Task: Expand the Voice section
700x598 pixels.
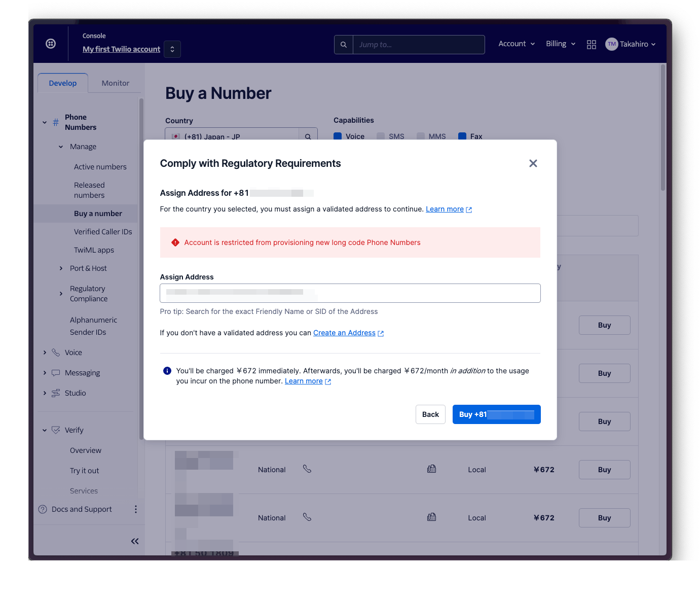Action: (x=45, y=353)
